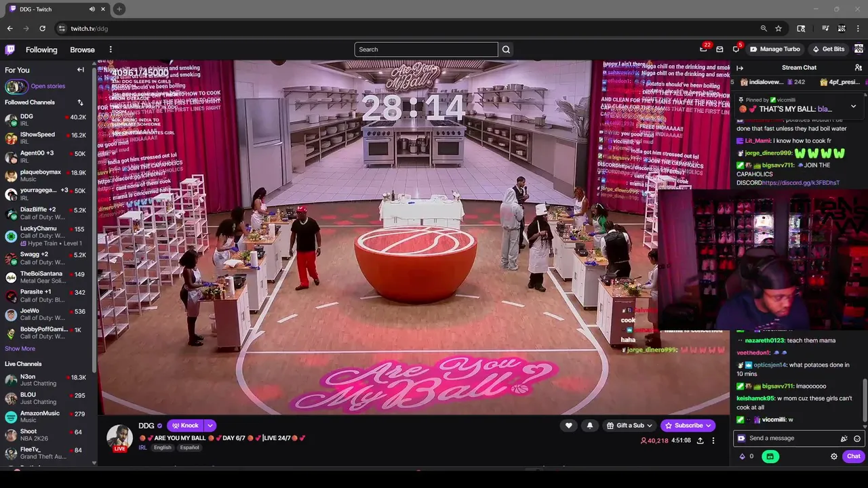The width and height of the screenshot is (868, 488).
Task: Click the green chat extension button
Action: pos(770,456)
